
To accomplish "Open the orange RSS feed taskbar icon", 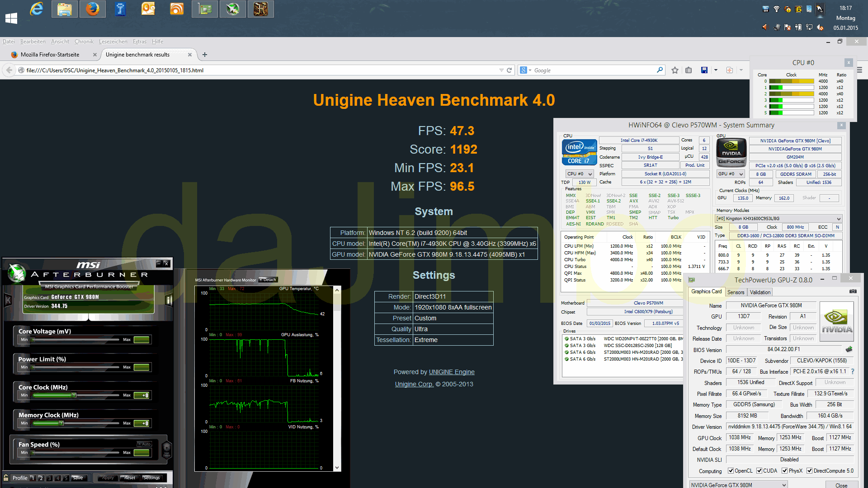I will tap(177, 9).
